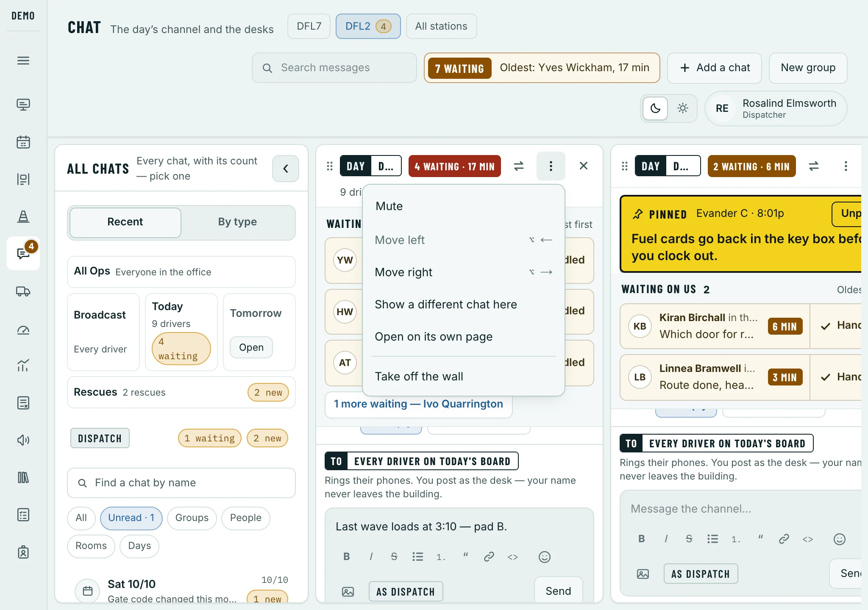Open the calendar icon in the sidebar
The image size is (868, 610).
click(x=23, y=142)
